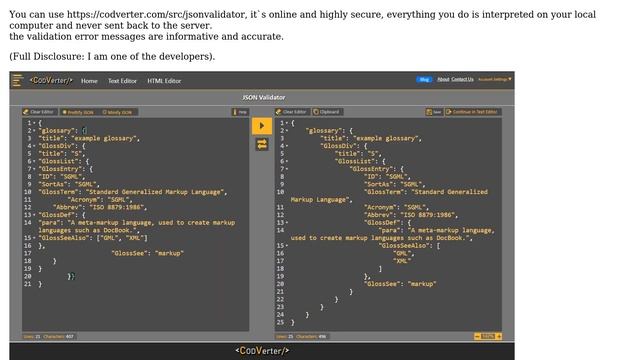Screen dimensions: 640x360
Task: Copy output with the Clipboard button
Action: tap(327, 112)
